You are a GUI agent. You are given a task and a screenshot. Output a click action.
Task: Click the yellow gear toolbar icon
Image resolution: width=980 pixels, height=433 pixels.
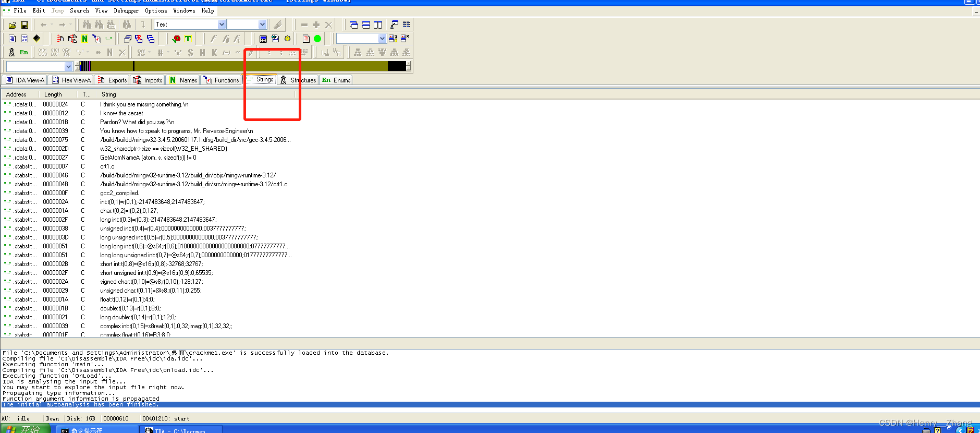click(x=287, y=39)
